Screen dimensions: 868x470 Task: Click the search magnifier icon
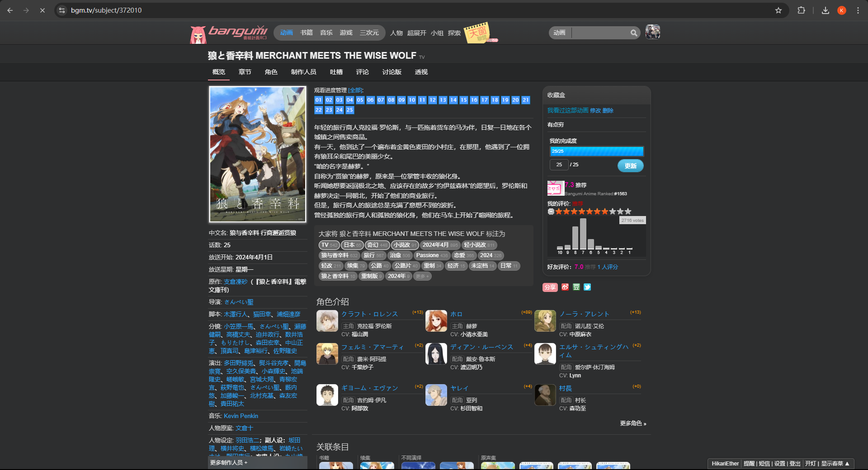click(634, 33)
